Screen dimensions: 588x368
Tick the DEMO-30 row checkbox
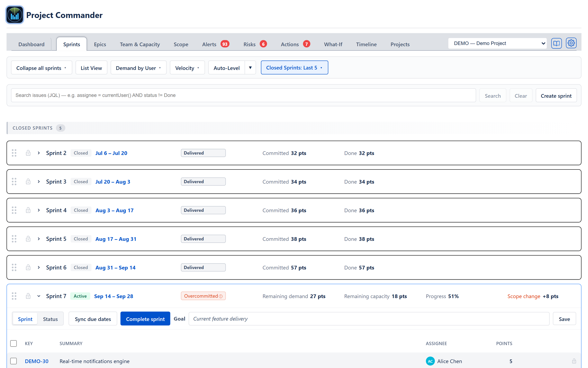(14, 361)
